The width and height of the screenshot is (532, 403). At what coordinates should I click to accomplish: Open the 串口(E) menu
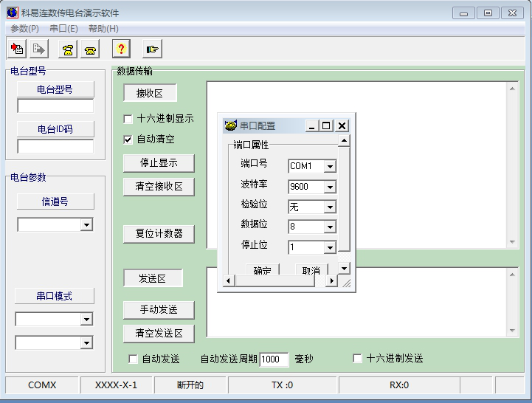63,29
